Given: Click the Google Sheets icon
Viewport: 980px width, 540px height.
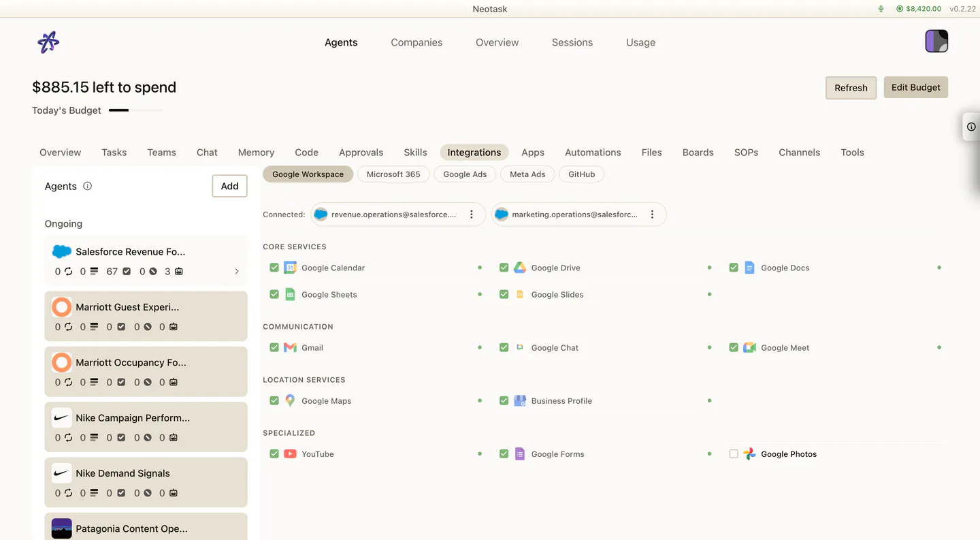Looking at the screenshot, I should [x=290, y=294].
